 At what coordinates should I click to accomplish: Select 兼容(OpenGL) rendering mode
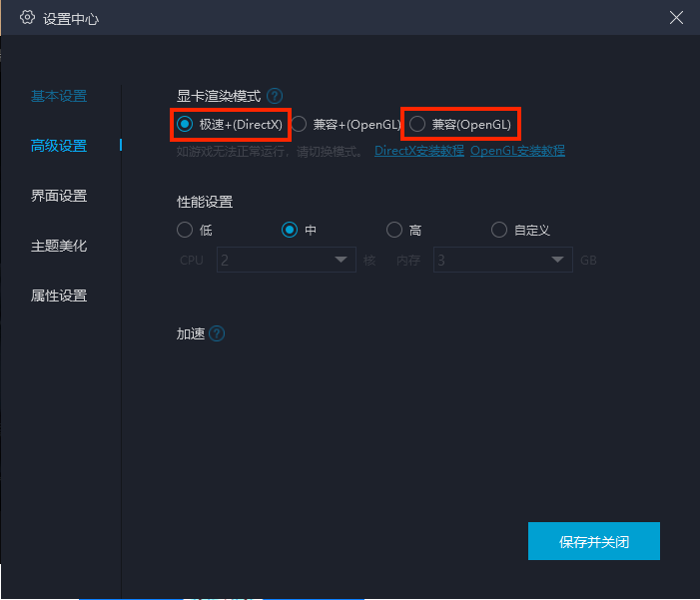pyautogui.click(x=417, y=124)
